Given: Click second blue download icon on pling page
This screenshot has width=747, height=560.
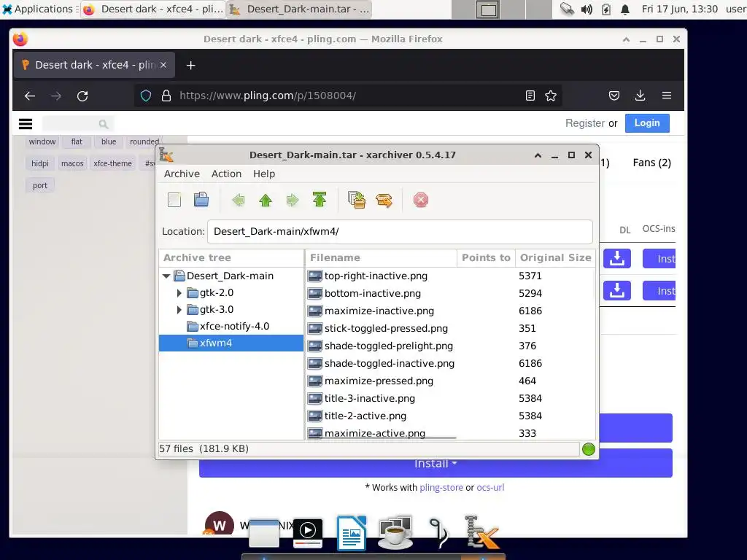Looking at the screenshot, I should pyautogui.click(x=617, y=290).
